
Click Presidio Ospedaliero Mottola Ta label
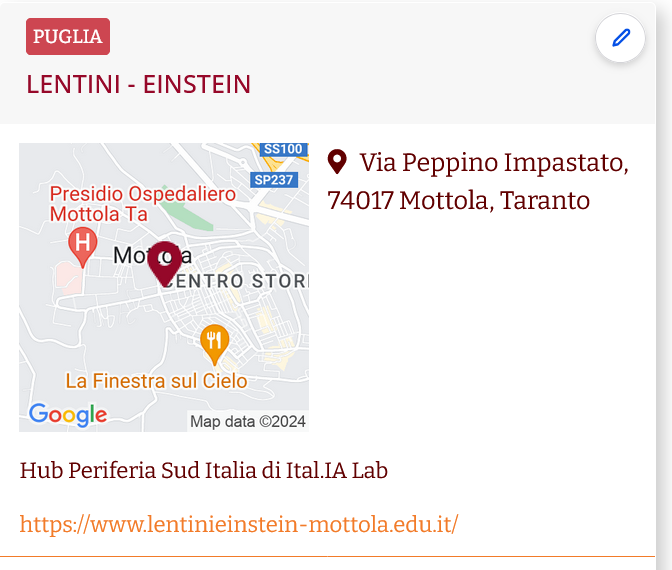coord(142,204)
